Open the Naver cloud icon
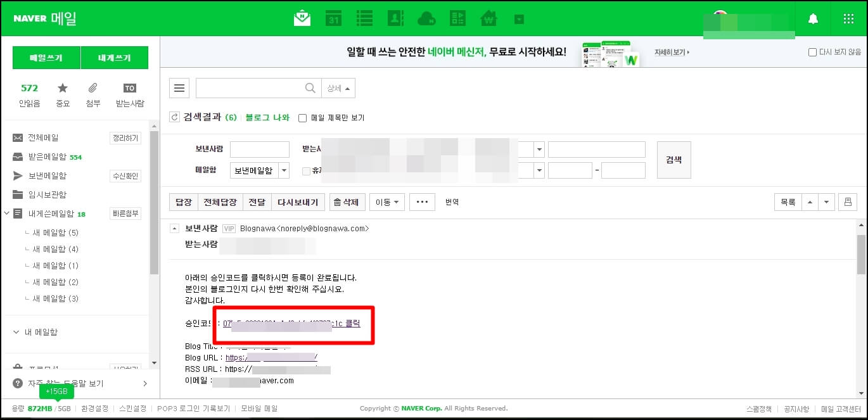The height and width of the screenshot is (420, 868). (x=426, y=19)
